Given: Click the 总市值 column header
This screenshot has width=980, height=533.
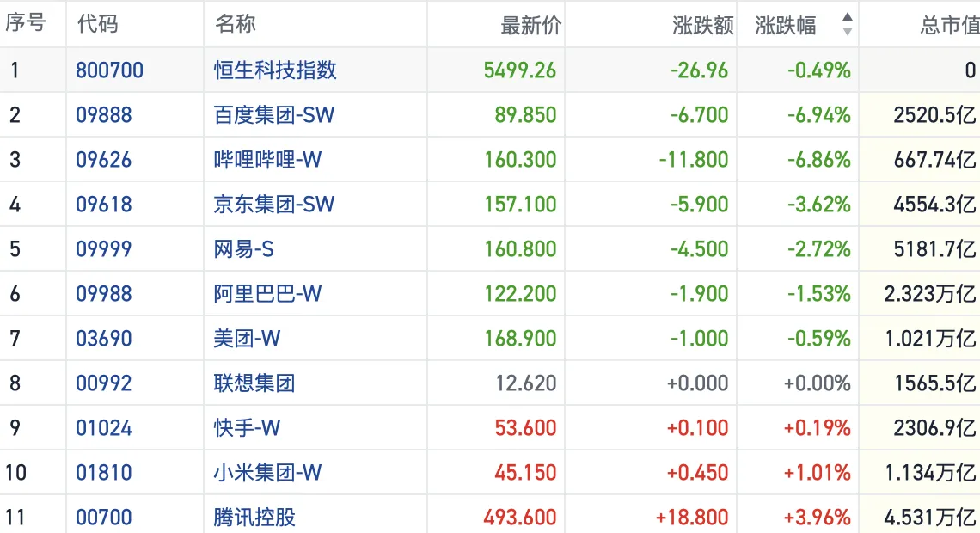Looking at the screenshot, I should pyautogui.click(x=950, y=26).
